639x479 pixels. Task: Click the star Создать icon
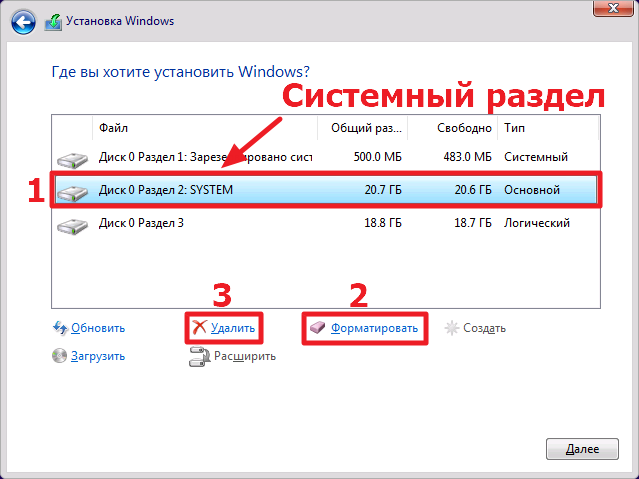(x=452, y=328)
